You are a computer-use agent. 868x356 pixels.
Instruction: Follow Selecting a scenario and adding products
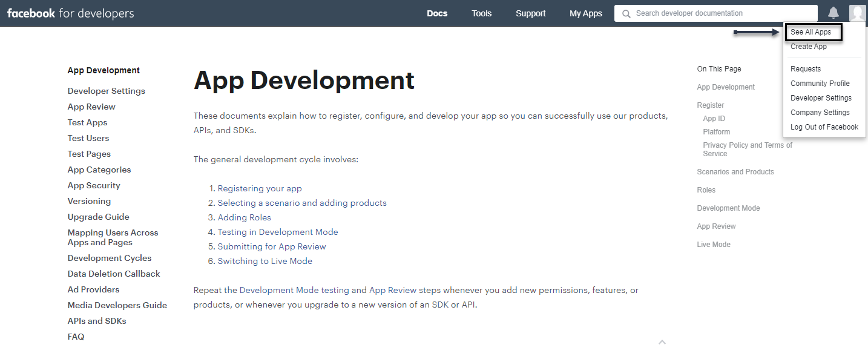coord(302,203)
